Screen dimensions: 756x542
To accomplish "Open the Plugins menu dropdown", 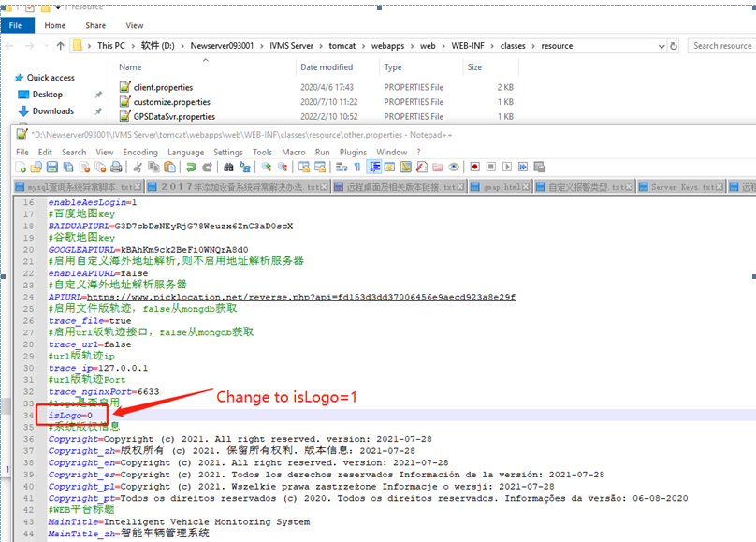I will 353,152.
